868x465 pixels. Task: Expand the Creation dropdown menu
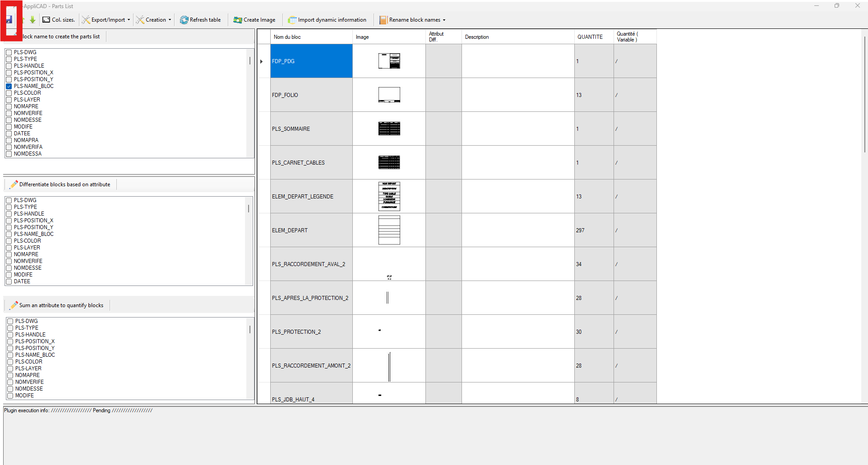[x=170, y=20]
